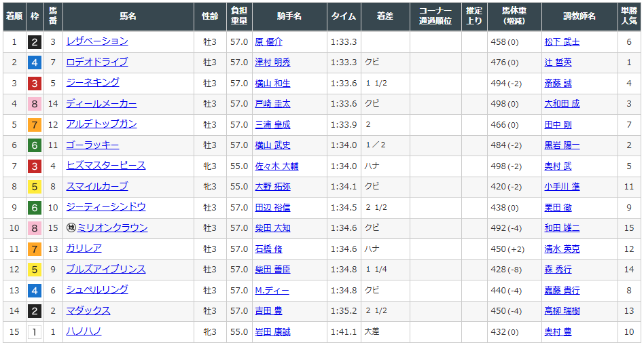This screenshot has width=644, height=345.
Task: Open jockey profile 岩田 康誠
Action: pos(272,331)
